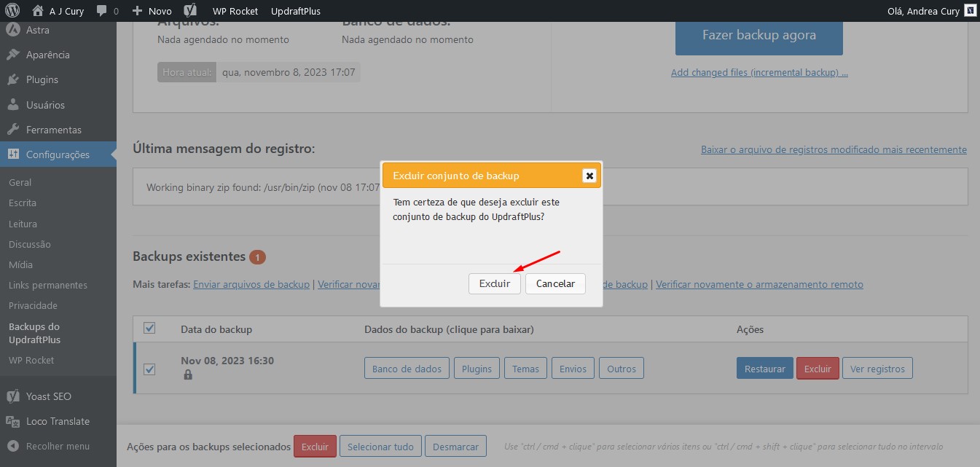This screenshot has width=980, height=467.
Task: Click Usuários person icon
Action: 12,105
